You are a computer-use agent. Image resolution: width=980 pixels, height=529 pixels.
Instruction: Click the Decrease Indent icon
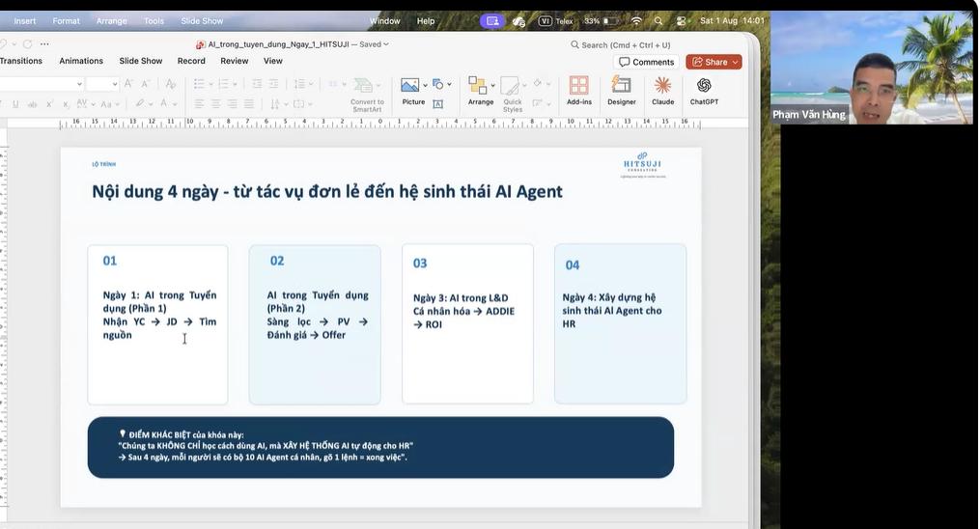coord(257,84)
